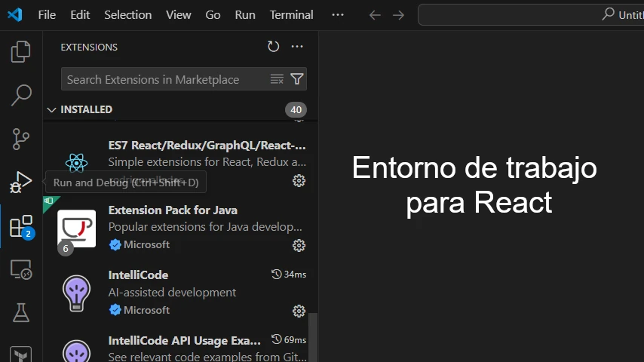This screenshot has width=644, height=362.
Task: Open the Go menu
Action: pyautogui.click(x=213, y=15)
